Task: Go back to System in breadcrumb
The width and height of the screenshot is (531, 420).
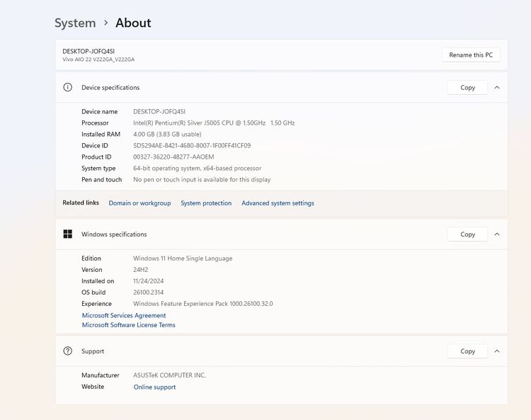Action: tap(75, 23)
